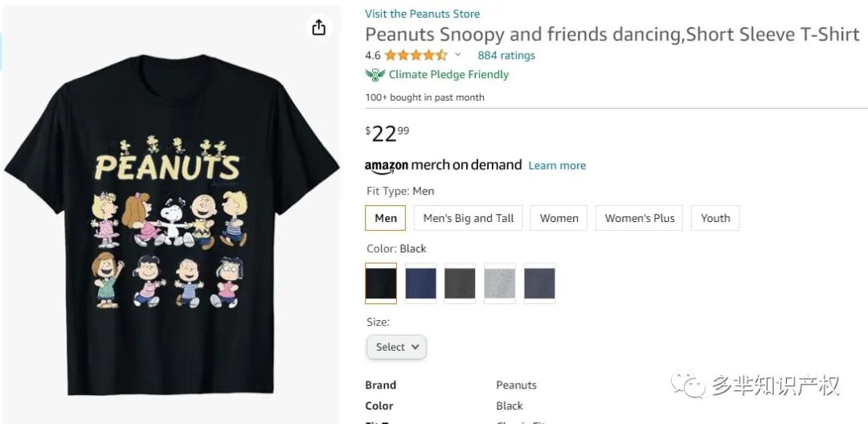Click the Amazon merch on demand logo
Image resolution: width=868 pixels, height=424 pixels.
(443, 165)
